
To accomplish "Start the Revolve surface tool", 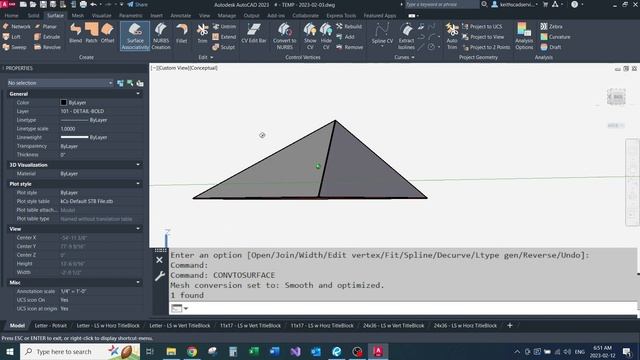I will (x=47, y=47).
